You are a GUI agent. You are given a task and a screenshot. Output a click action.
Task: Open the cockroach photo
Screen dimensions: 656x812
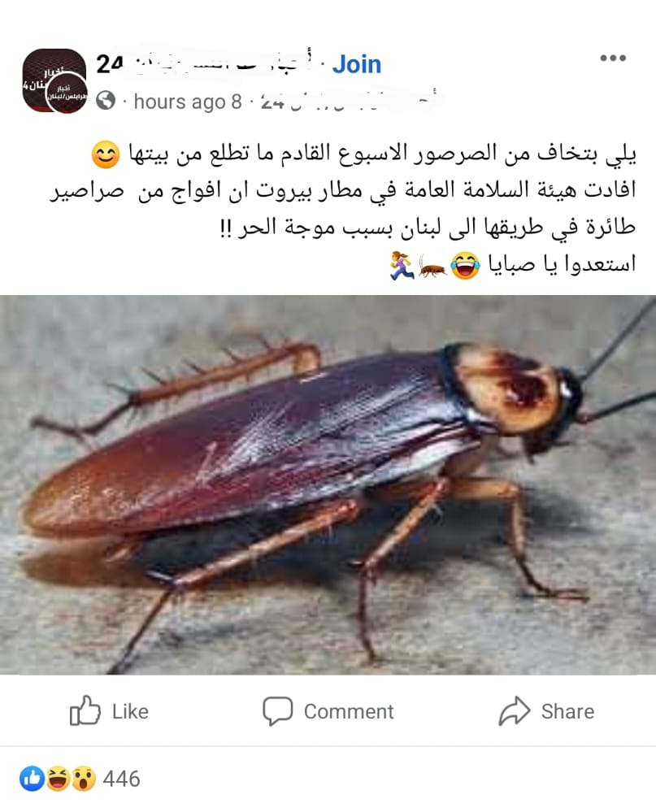328,484
